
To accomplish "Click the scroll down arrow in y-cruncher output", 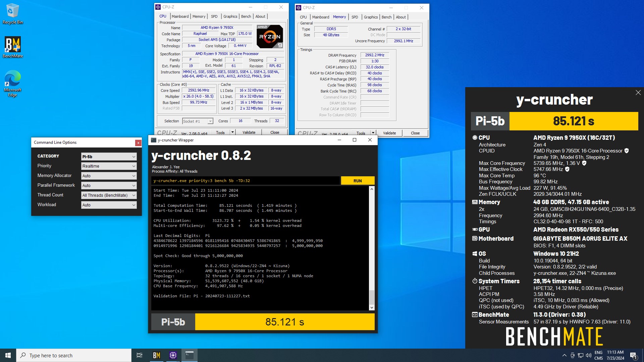I will 372,307.
